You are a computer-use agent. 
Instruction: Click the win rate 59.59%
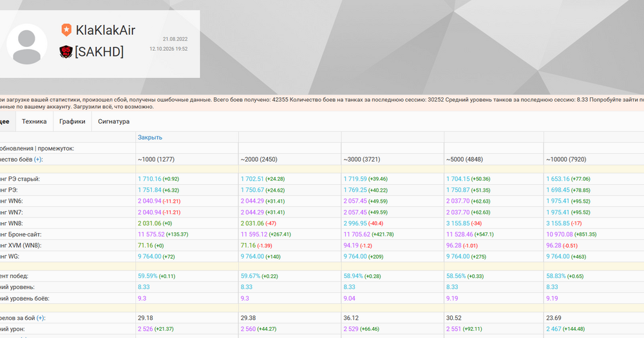pyautogui.click(x=147, y=276)
